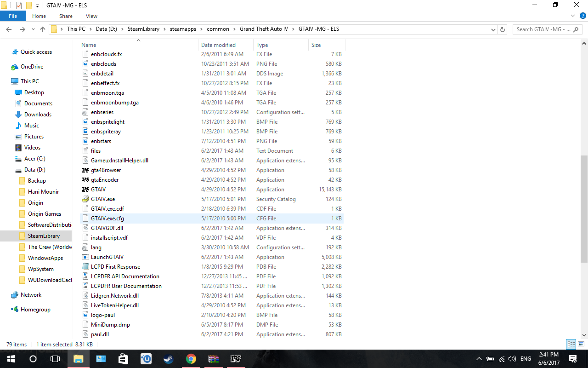The height and width of the screenshot is (368, 588).
Task: Click the scrollbar up arrow
Action: tap(584, 44)
